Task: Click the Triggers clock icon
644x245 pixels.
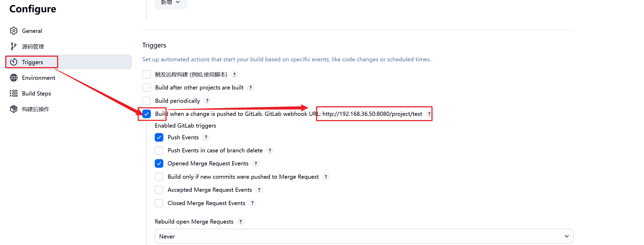Action: pos(14,62)
